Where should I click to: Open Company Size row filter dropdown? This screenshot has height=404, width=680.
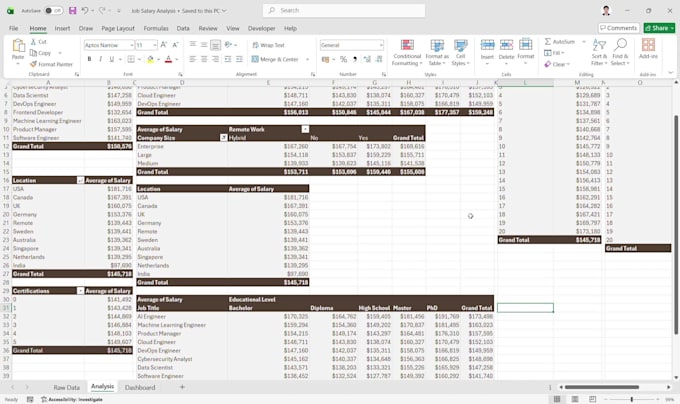tap(223, 138)
